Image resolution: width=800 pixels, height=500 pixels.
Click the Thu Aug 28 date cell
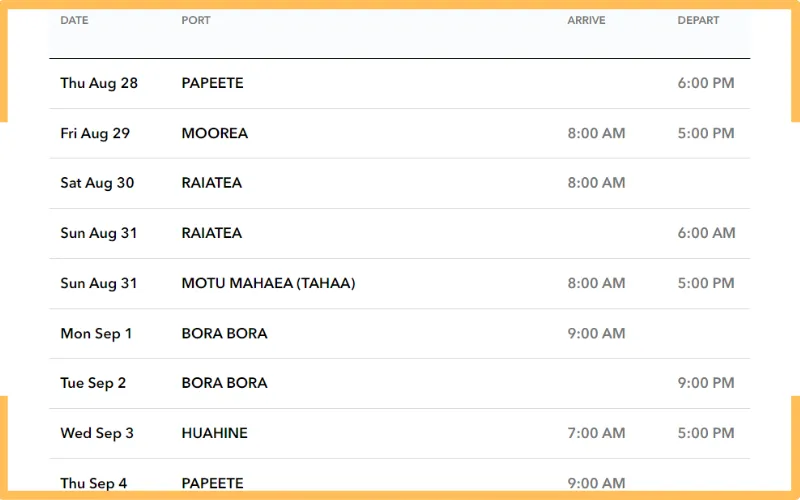pyautogui.click(x=99, y=83)
